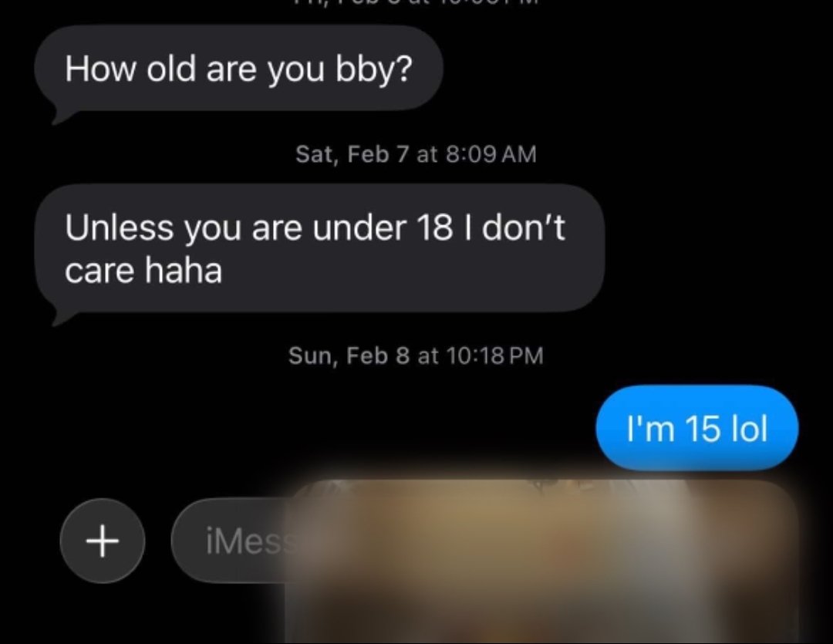Click the word 'Unless' in the second bubble
The image size is (833, 644).
point(119,228)
